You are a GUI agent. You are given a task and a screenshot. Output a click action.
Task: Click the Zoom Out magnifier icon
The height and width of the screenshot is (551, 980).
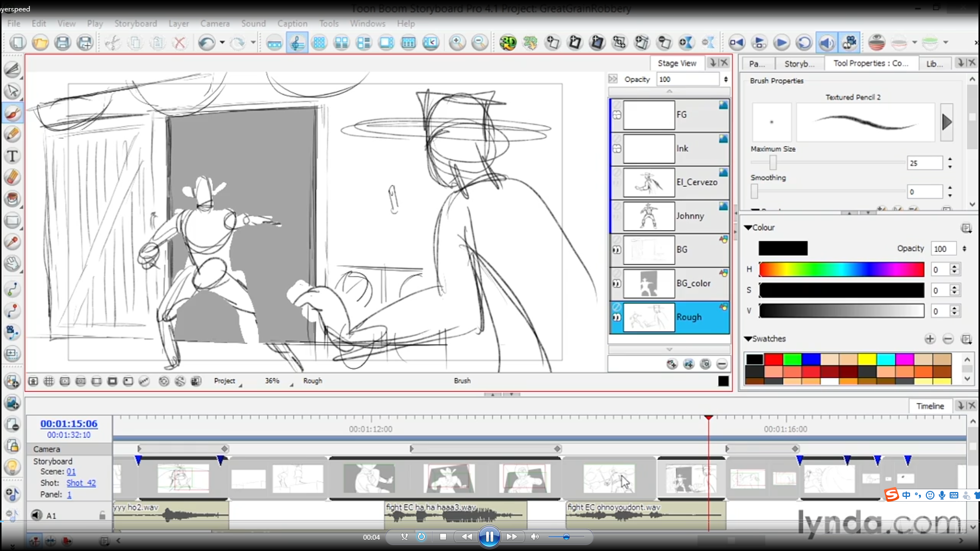[480, 42]
